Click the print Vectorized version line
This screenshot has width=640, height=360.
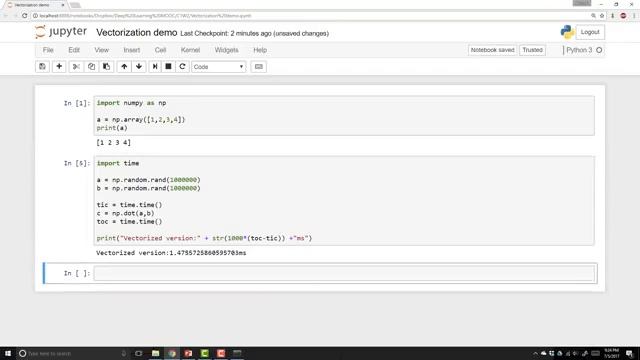click(204, 238)
